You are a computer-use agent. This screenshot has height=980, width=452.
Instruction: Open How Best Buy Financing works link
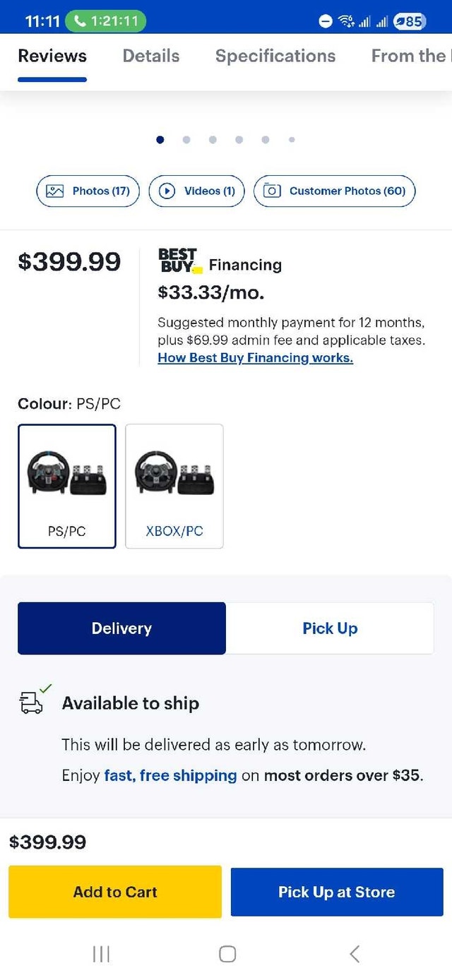coord(255,358)
